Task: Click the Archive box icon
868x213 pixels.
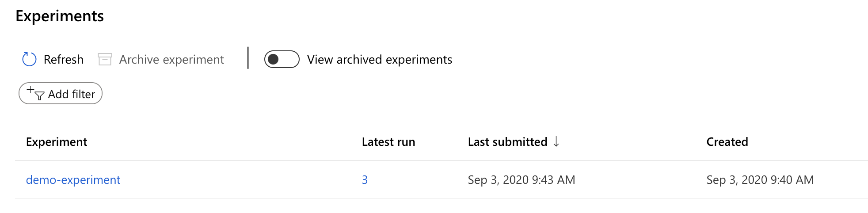Action: tap(105, 59)
